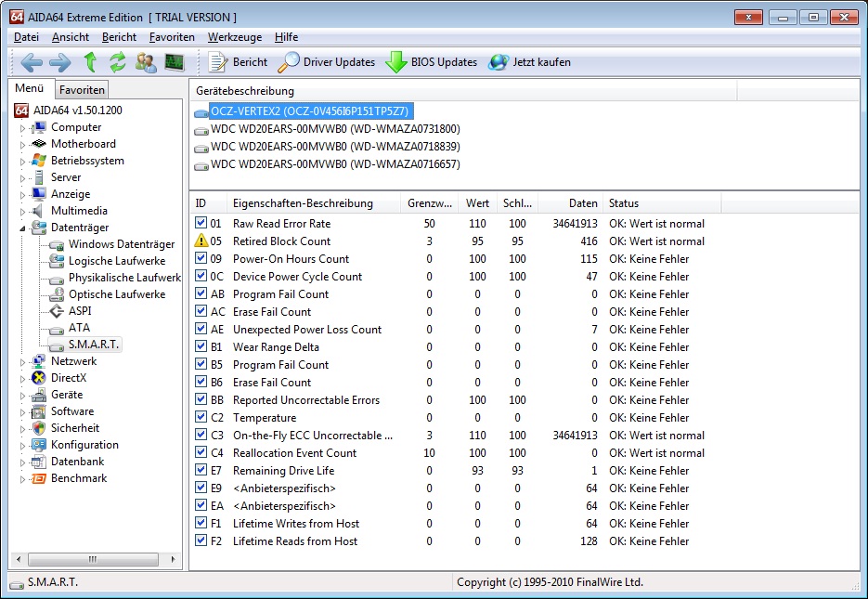Click the Benchmark orange icon

pos(39,478)
